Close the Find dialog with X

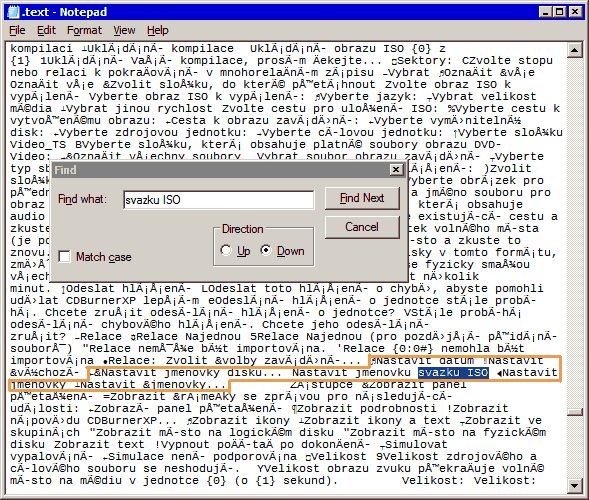pos(396,170)
